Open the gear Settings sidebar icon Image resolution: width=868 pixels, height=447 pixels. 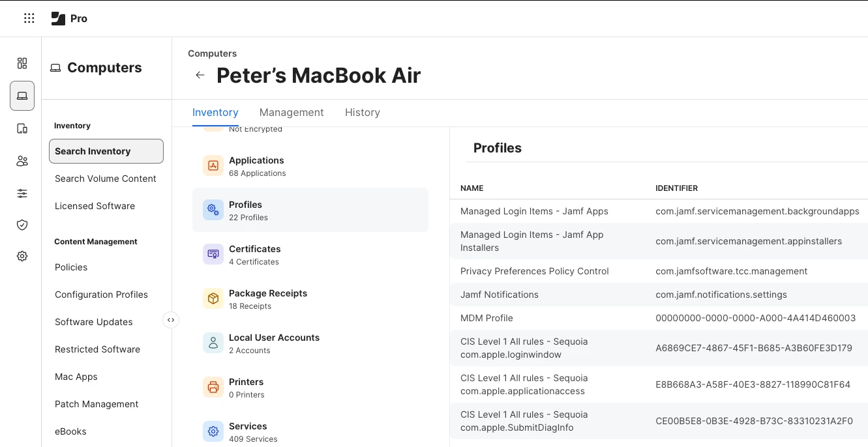[x=22, y=256]
